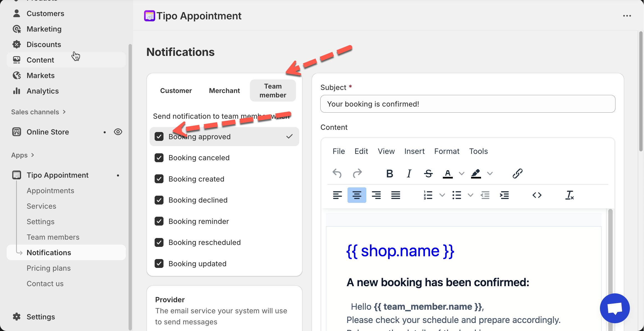Uncheck the Booking canceled checkbox
The image size is (644, 331).
pyautogui.click(x=159, y=158)
